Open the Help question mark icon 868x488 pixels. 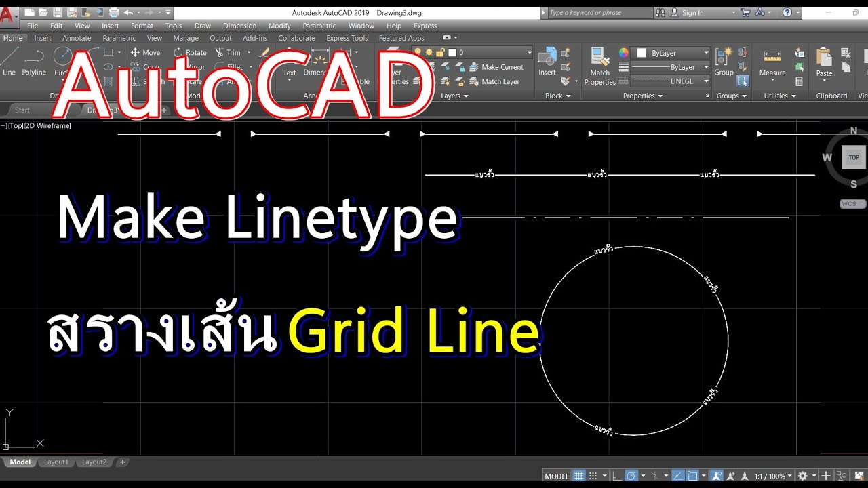tap(787, 12)
